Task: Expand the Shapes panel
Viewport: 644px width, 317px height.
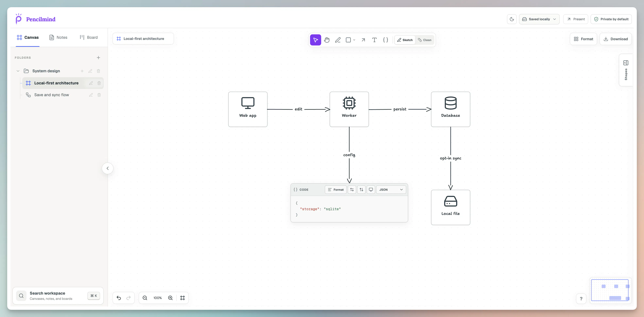Action: point(626,70)
